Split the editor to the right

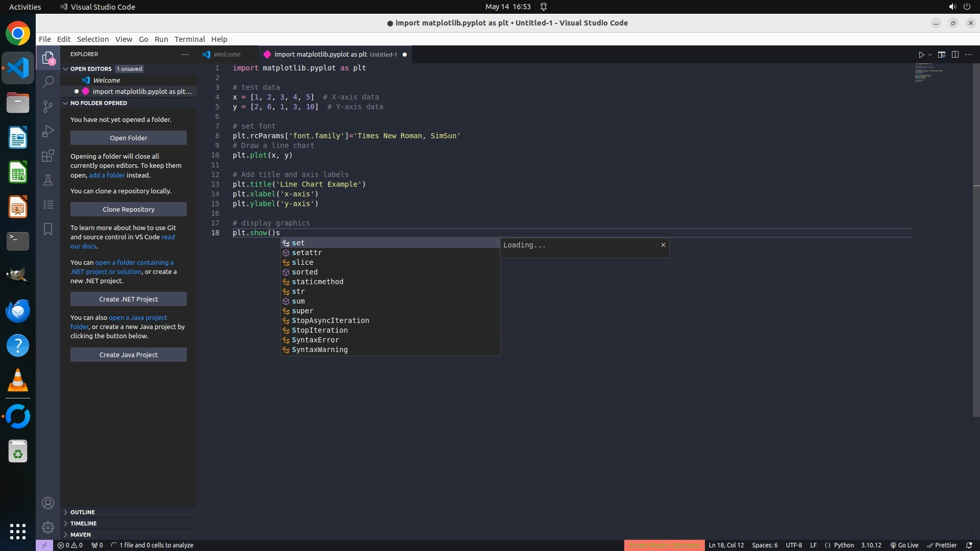click(x=955, y=55)
